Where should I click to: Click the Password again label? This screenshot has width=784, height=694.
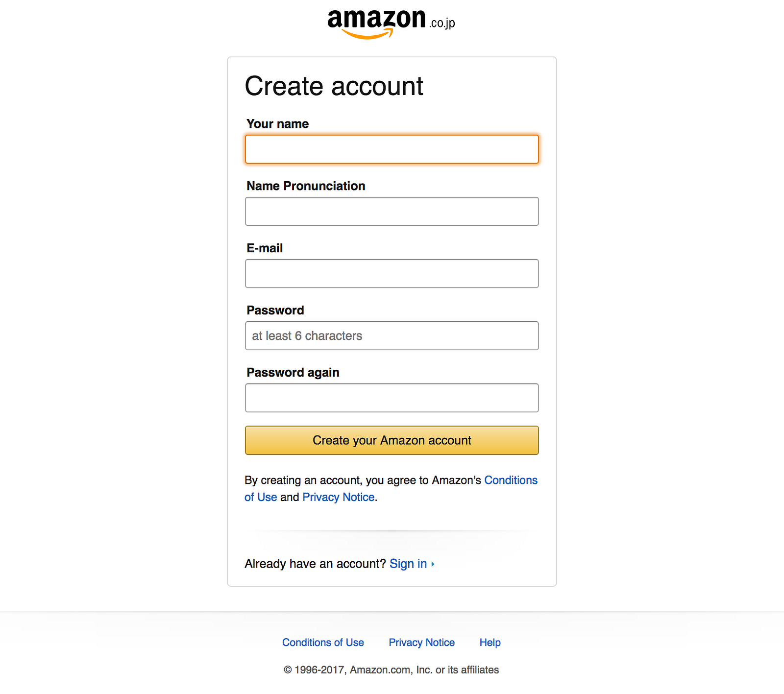(293, 373)
